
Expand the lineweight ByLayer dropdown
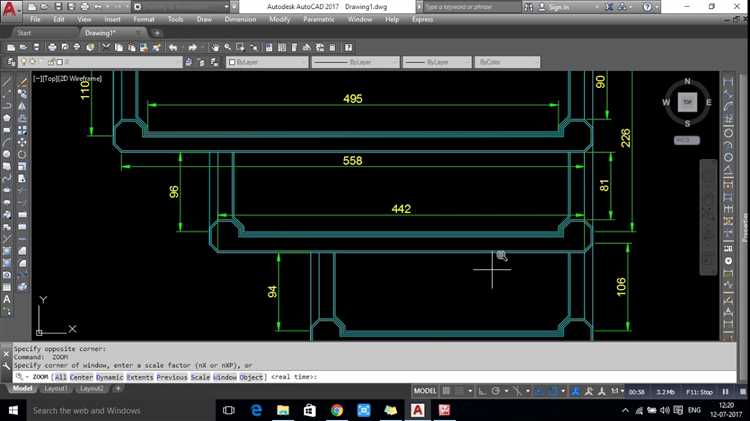436,62
